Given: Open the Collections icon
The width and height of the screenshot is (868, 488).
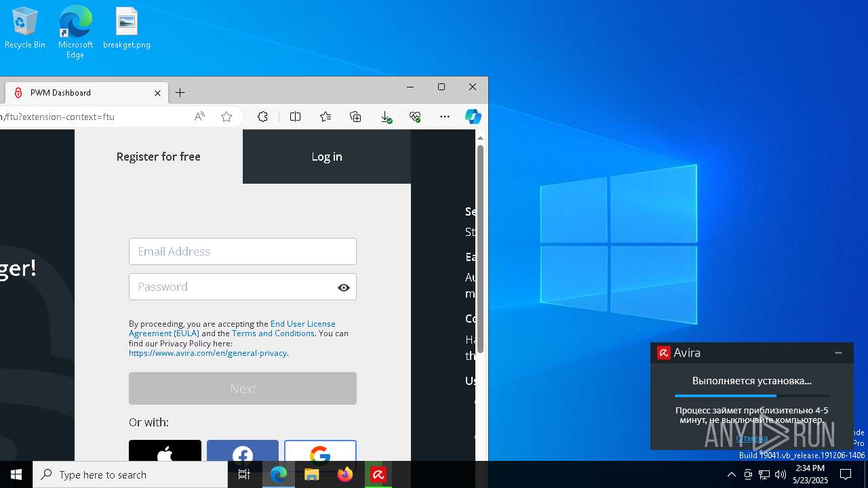Looking at the screenshot, I should 355,117.
